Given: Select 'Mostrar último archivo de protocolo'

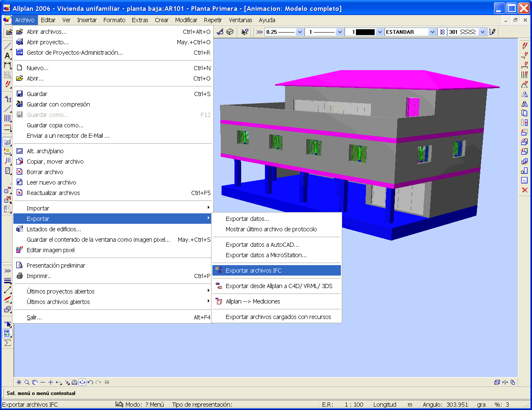Looking at the screenshot, I should point(277,229).
